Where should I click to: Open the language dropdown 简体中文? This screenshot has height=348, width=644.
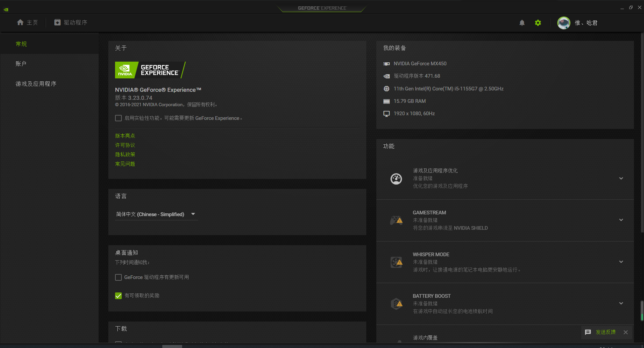point(156,214)
